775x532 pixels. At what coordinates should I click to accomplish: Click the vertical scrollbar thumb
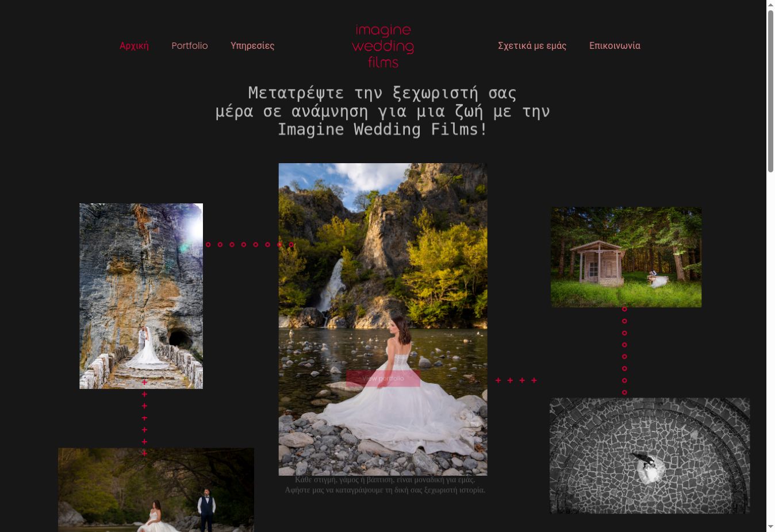771,91
